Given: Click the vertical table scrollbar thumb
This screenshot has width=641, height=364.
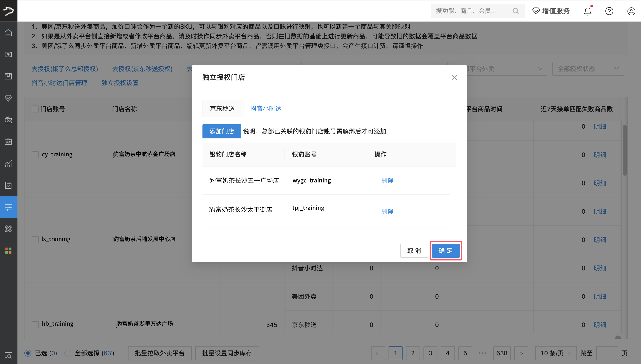Looking at the screenshot, I should pos(625,150).
